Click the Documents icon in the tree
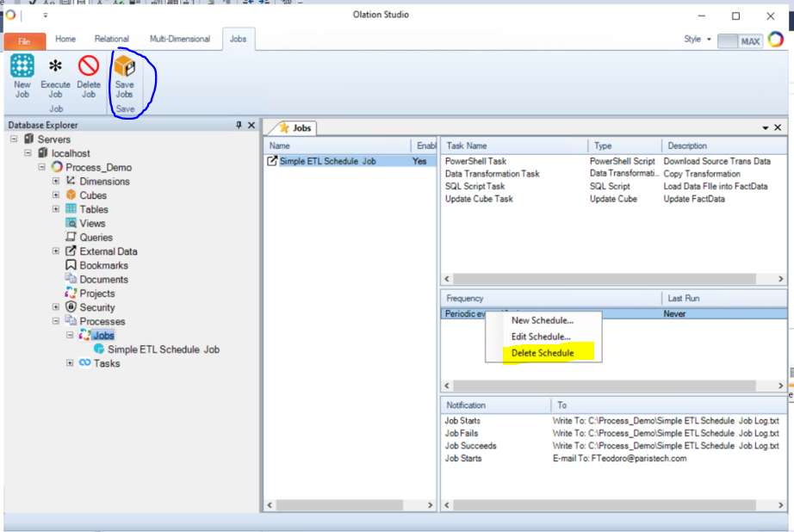 click(71, 279)
